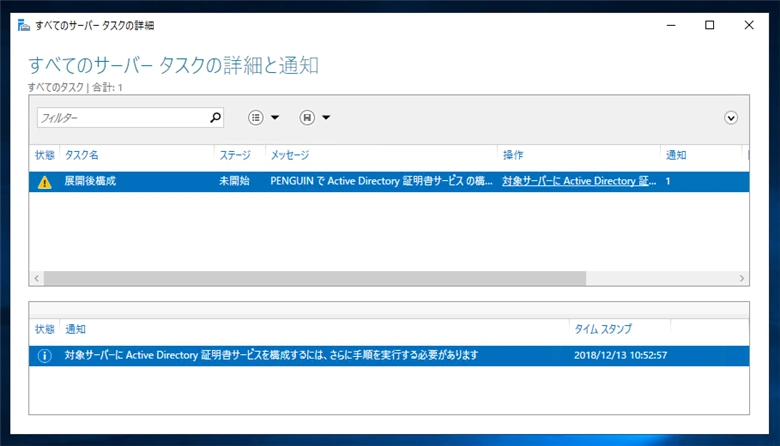Expand the dropdown arrow beside save query icon
The image size is (780, 446).
click(326, 118)
